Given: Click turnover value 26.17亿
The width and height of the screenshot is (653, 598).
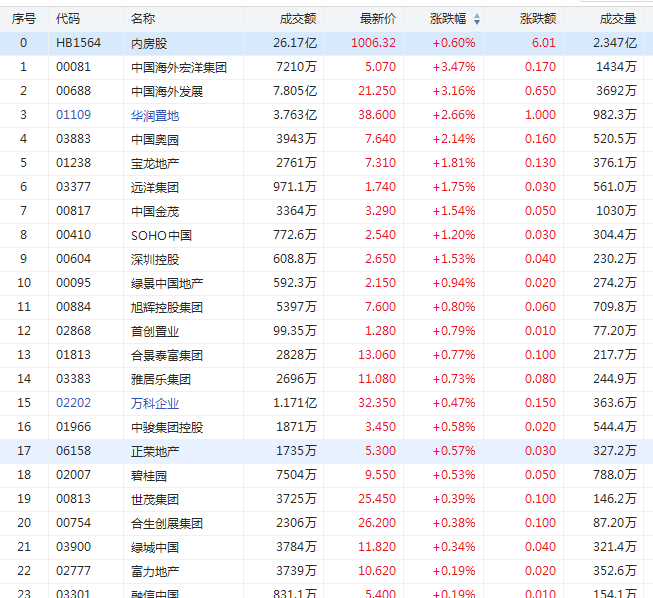Looking at the screenshot, I should pyautogui.click(x=295, y=43).
